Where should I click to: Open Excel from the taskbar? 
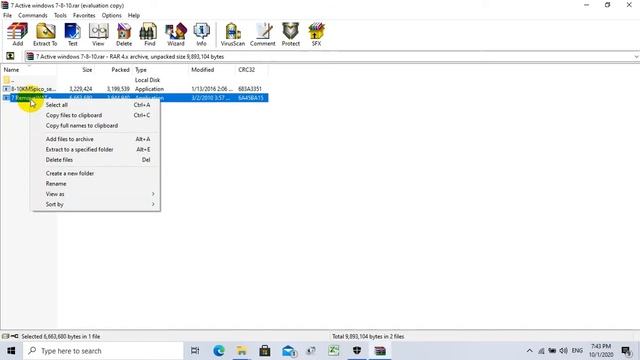[334, 351]
